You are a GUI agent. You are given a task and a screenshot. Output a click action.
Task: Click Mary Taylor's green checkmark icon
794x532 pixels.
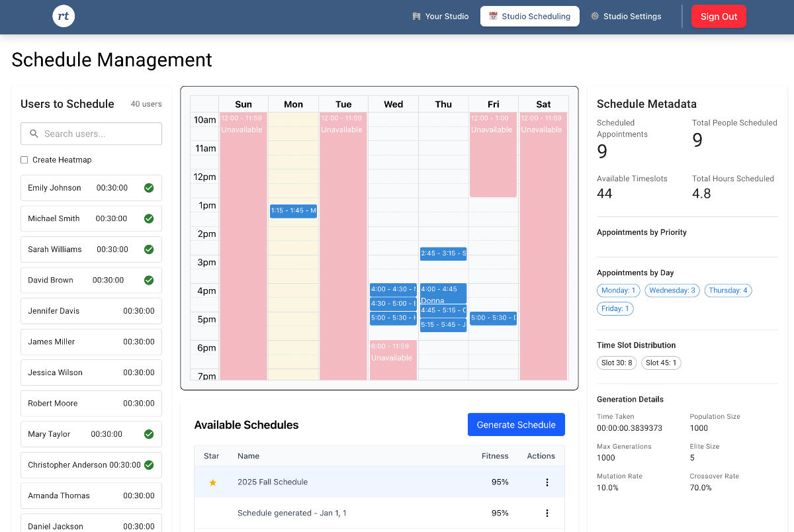coord(149,434)
